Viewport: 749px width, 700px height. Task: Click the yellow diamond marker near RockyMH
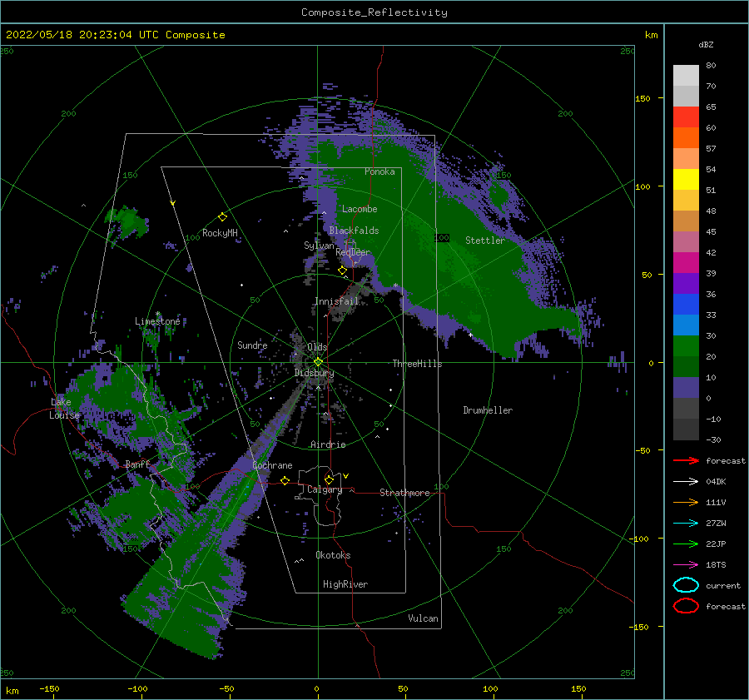click(x=222, y=217)
